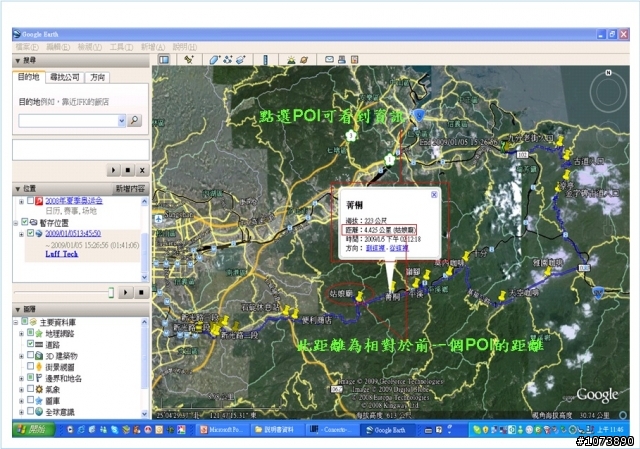Click the yellow pushpin at 姑娘廟
This screenshot has width=640, height=449.
coord(359,296)
